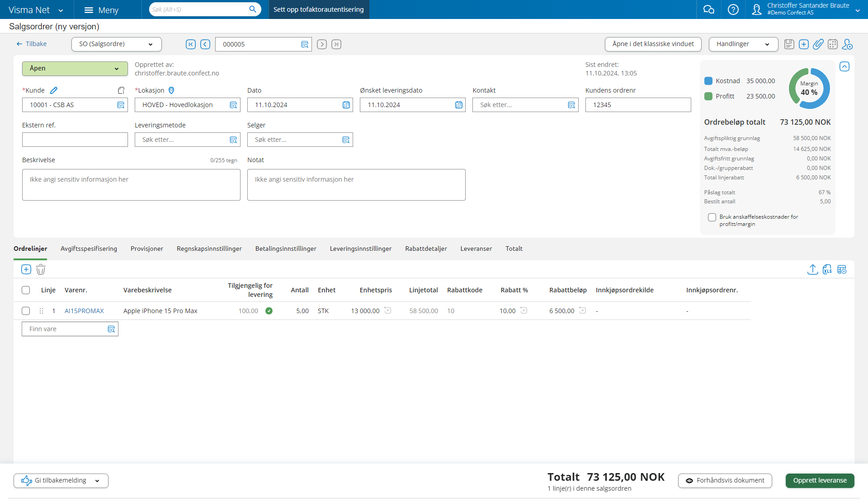Open the Dato calendar picker icon

pos(346,105)
